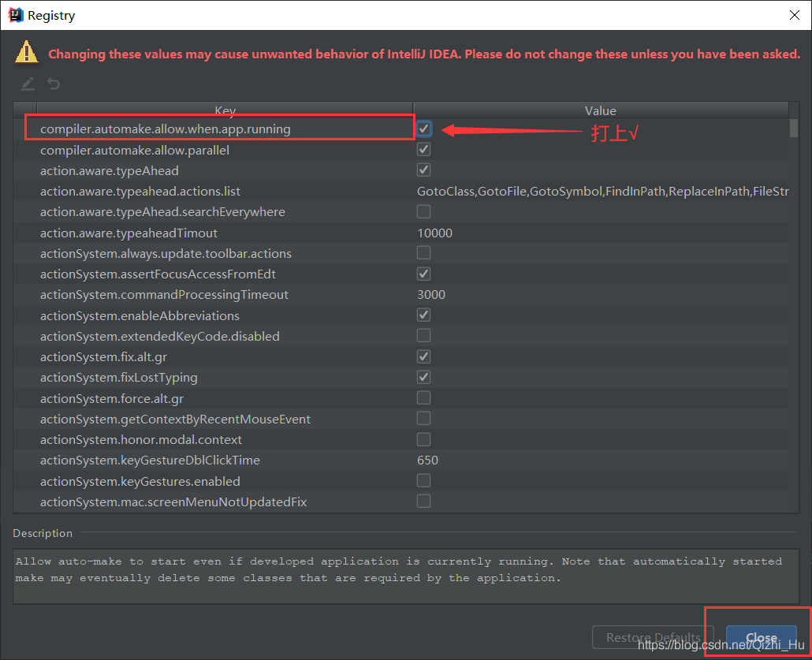Viewport: 812px width, 660px height.
Task: Enable actionSystem.honor.modal.context checkbox
Action: tap(423, 439)
